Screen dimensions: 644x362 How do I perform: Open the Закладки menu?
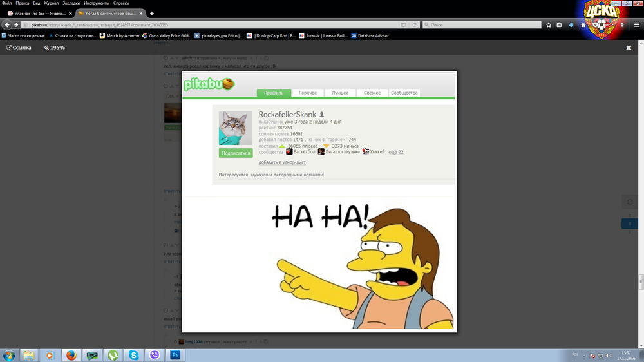click(x=71, y=3)
